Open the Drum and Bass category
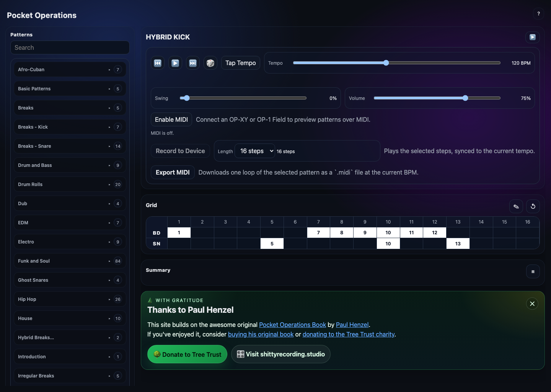This screenshot has height=392, width=551. click(x=70, y=165)
